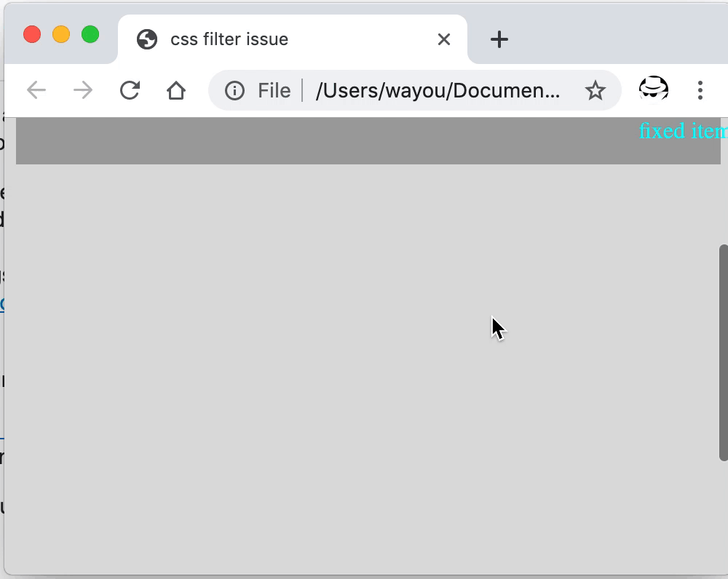
Task: Click the globe favicon on the tab
Action: (x=147, y=39)
